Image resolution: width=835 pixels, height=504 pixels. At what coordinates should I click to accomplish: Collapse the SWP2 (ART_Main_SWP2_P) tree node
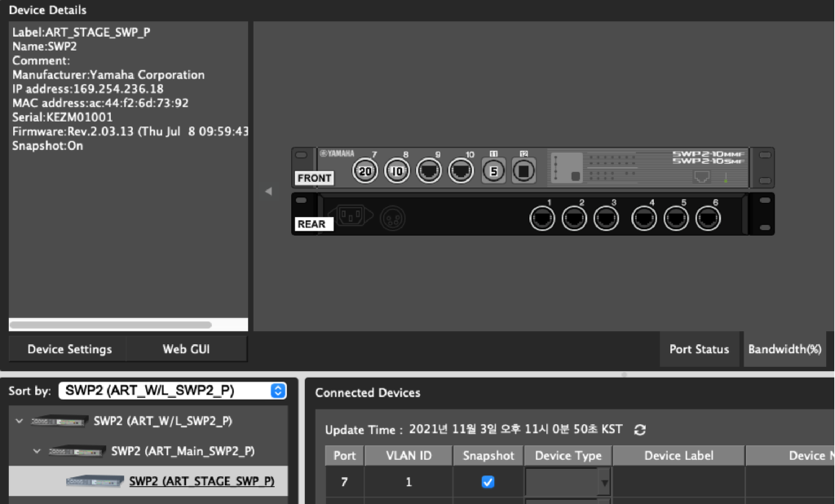click(x=37, y=451)
